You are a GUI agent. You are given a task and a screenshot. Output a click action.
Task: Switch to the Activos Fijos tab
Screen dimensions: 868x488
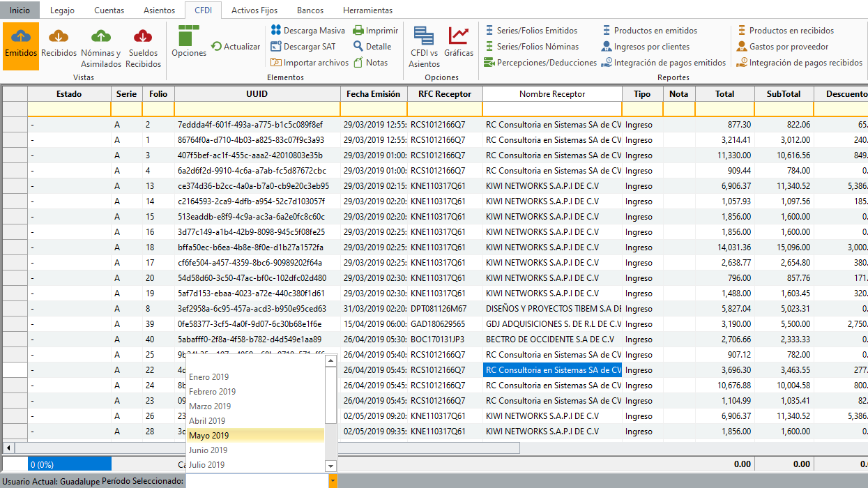(x=256, y=10)
